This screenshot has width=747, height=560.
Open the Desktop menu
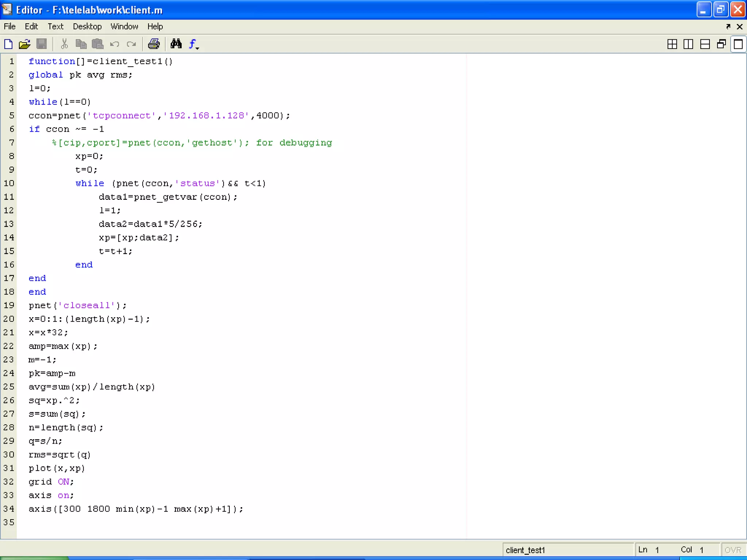pos(87,27)
